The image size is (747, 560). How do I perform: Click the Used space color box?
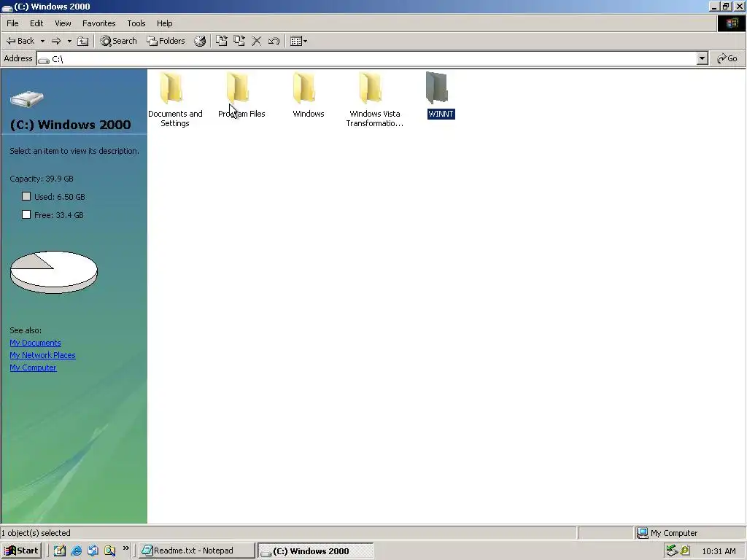click(x=26, y=196)
